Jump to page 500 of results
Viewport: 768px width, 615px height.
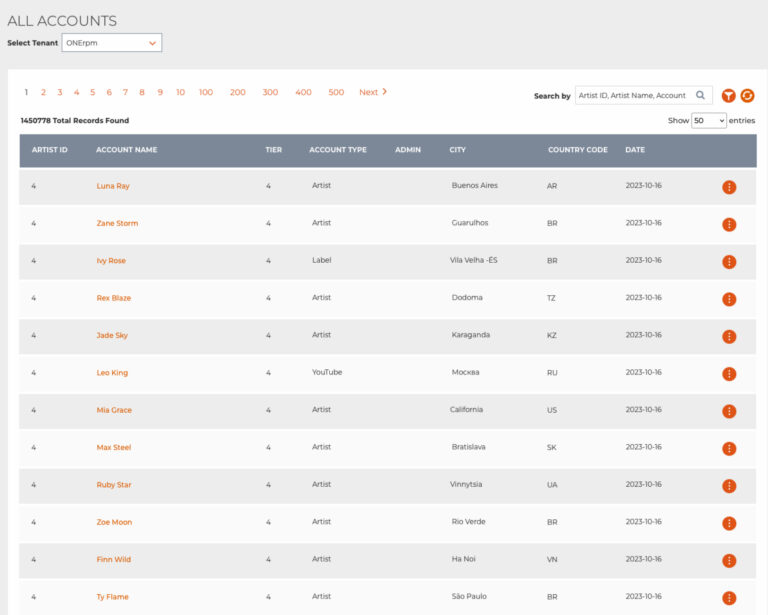click(x=336, y=92)
